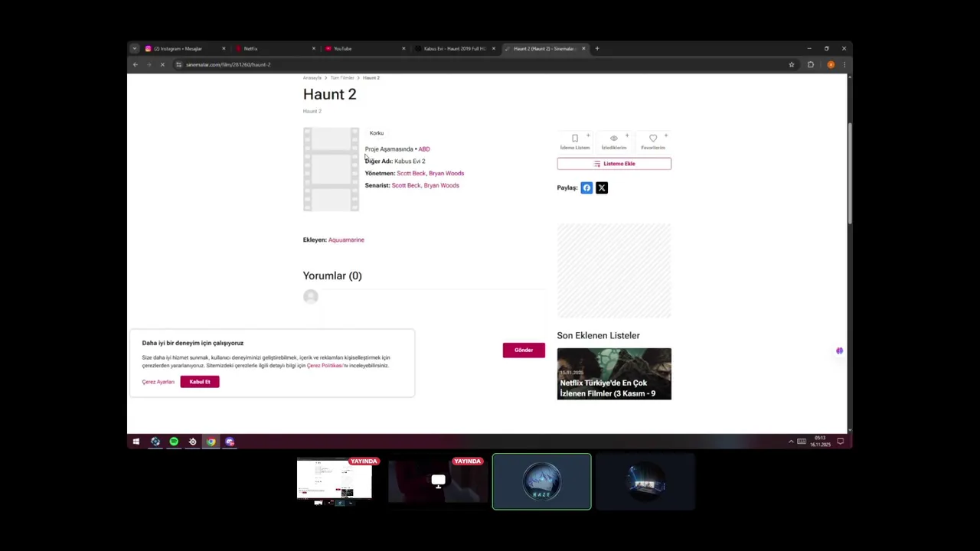Screen dimensions: 980x551
Task: Stop the page loading
Action: tap(162, 65)
